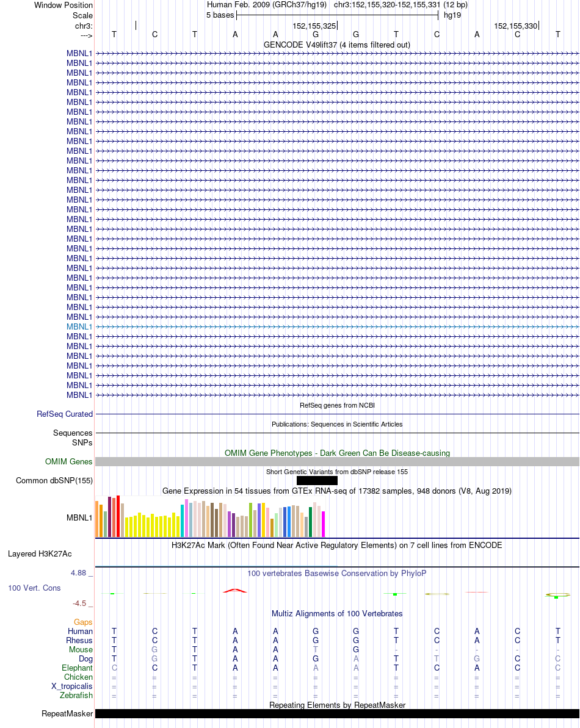The height and width of the screenshot is (728, 580).
Task: Click the MBNL1 label beside the GTEx bar chart
Action: click(x=79, y=517)
